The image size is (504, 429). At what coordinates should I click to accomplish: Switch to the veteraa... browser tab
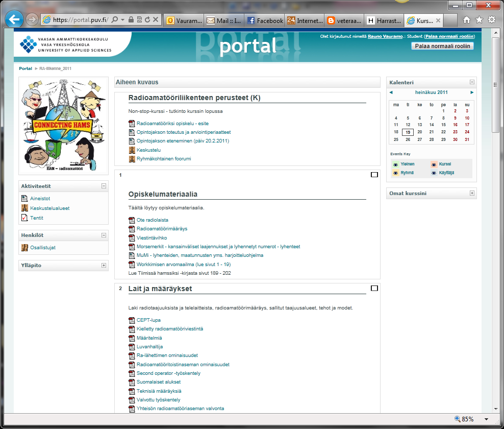(344, 20)
